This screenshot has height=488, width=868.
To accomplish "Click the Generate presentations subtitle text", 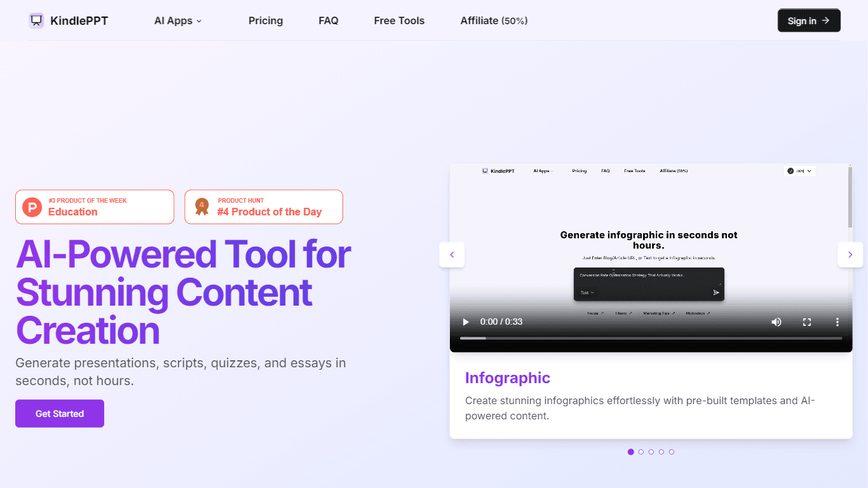I will [180, 372].
